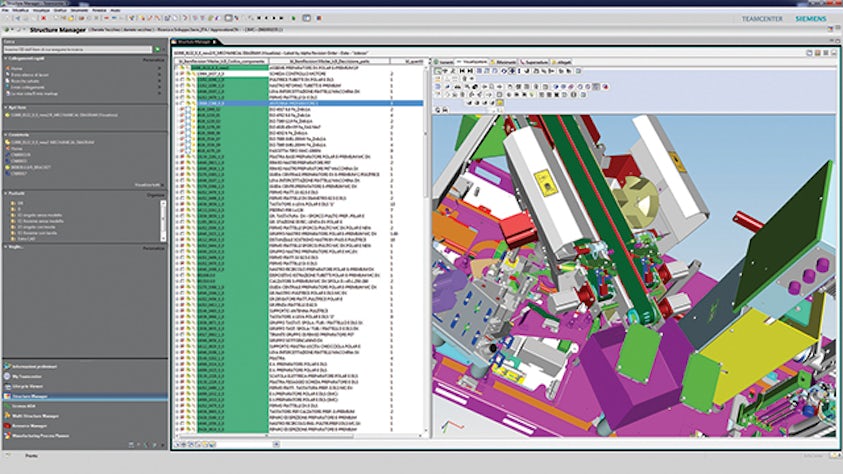Open My Teamcenter application

click(x=27, y=377)
